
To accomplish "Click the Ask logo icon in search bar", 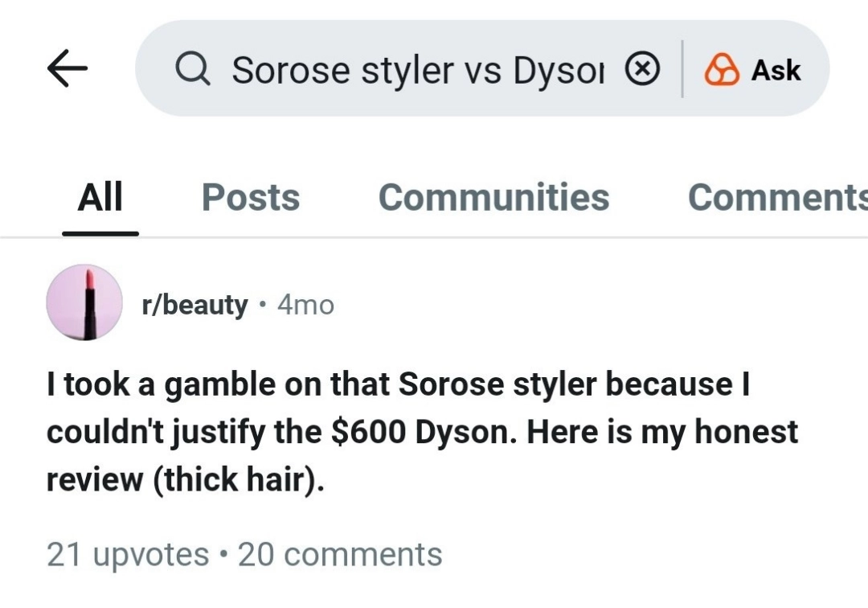I will point(722,70).
